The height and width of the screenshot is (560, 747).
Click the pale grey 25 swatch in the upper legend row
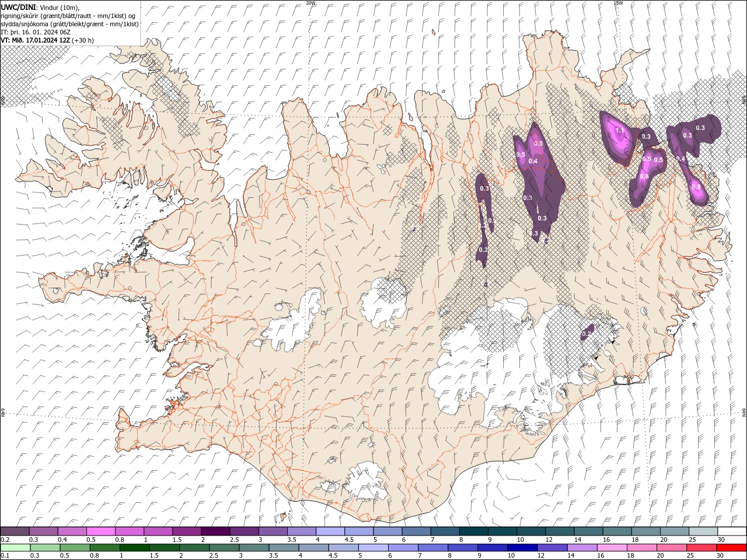point(703,531)
